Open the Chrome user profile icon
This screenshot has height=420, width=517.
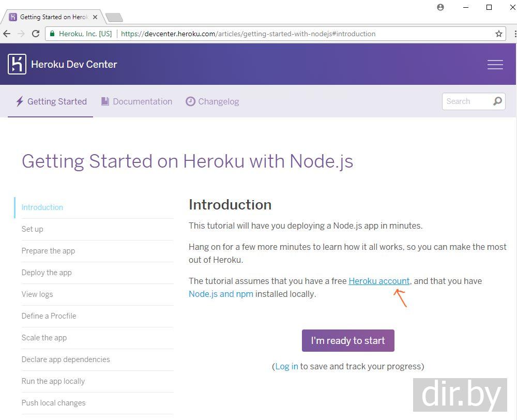pyautogui.click(x=440, y=7)
